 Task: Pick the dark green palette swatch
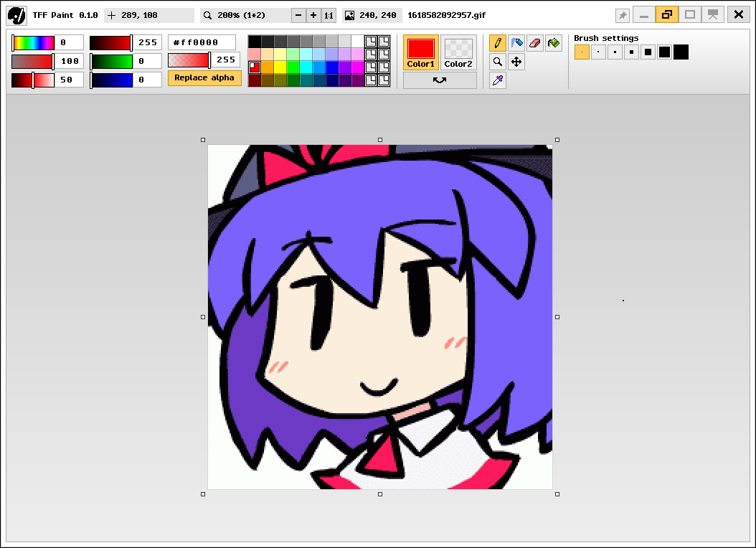[293, 80]
